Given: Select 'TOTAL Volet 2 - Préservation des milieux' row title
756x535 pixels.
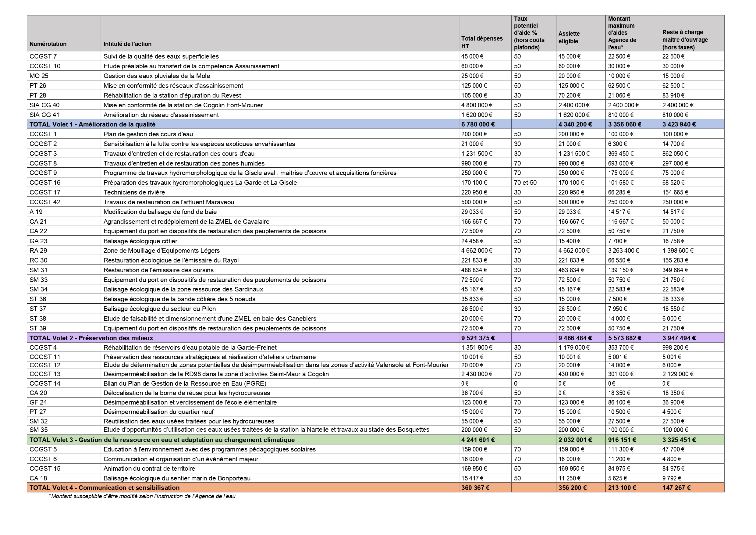Looking at the screenshot, I should click(x=91, y=338).
